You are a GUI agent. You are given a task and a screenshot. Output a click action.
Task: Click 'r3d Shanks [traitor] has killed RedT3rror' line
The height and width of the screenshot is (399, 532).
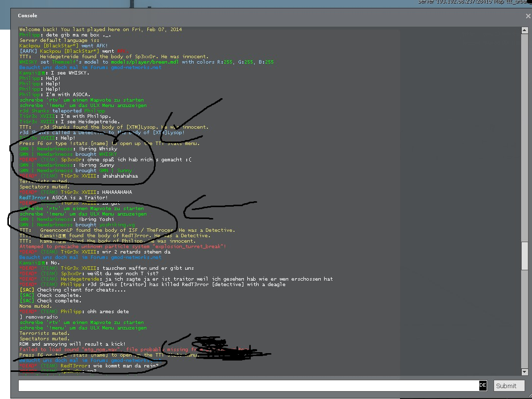pos(152,285)
